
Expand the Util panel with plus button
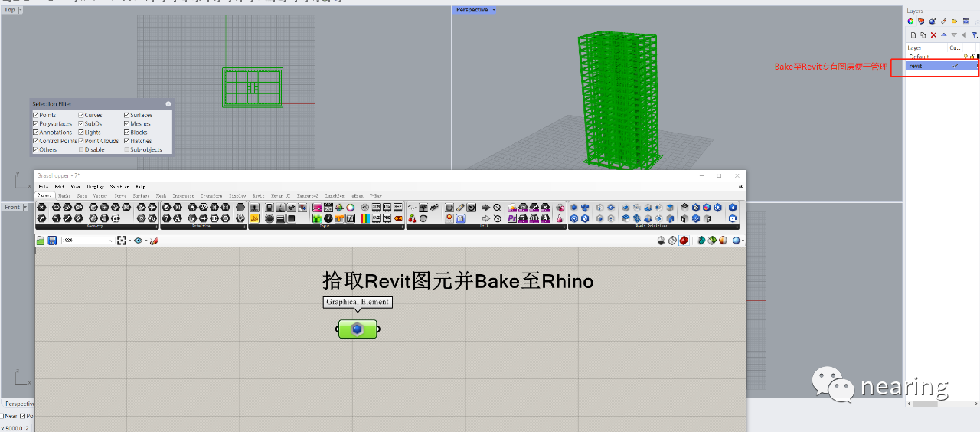click(563, 227)
